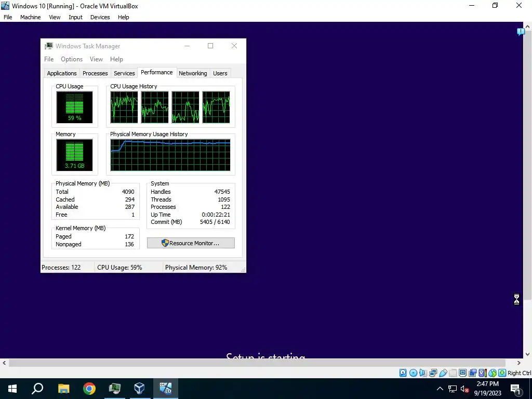Open the VirtualBox File menu
The width and height of the screenshot is (532, 399).
click(x=8, y=17)
